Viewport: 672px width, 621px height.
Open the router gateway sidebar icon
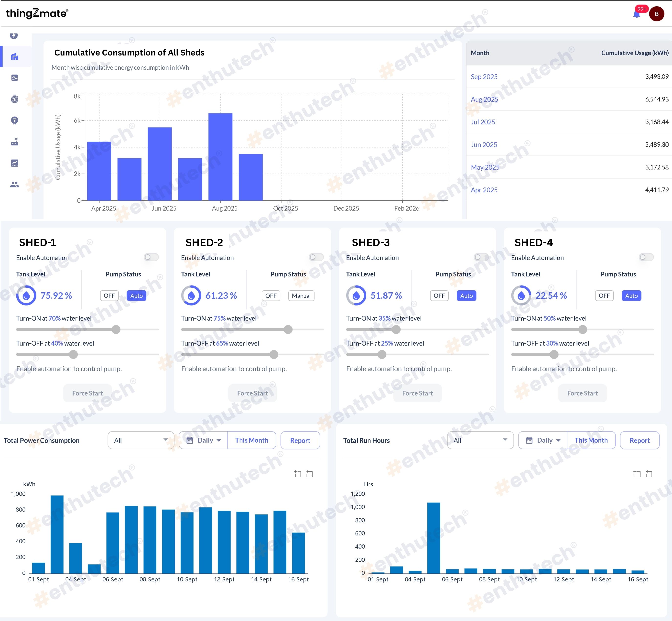[14, 142]
